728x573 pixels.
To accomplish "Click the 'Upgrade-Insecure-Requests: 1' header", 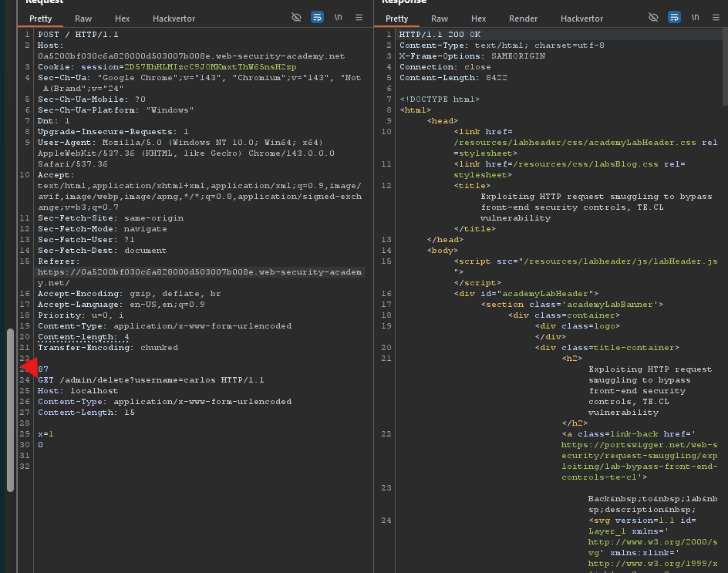I will point(113,131).
